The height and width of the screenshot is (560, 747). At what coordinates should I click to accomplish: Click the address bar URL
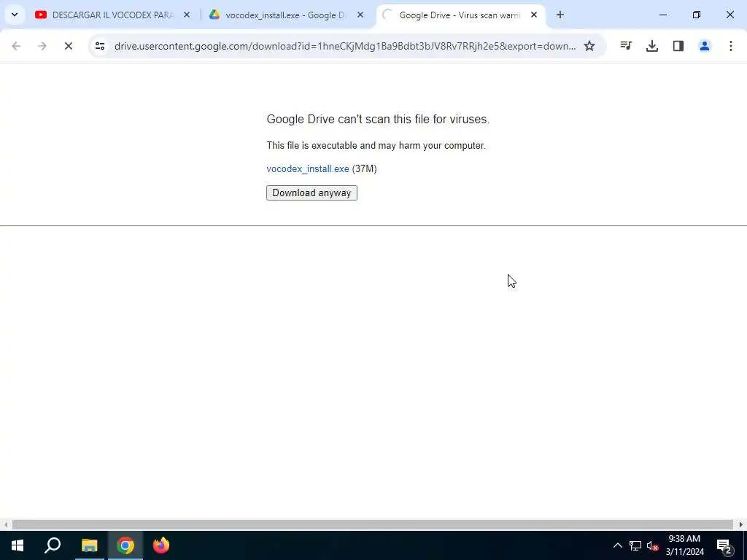tap(345, 46)
